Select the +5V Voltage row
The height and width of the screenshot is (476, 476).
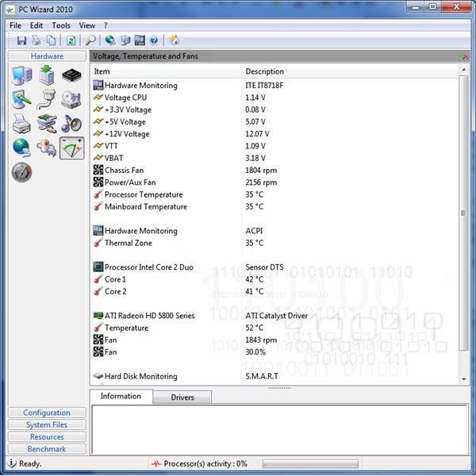pyautogui.click(x=274, y=121)
